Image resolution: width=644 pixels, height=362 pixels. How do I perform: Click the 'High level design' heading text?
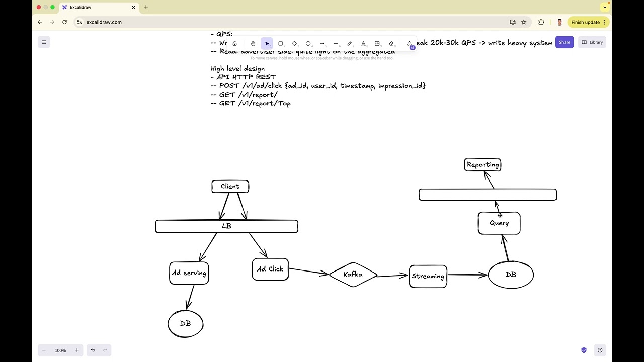(x=238, y=68)
